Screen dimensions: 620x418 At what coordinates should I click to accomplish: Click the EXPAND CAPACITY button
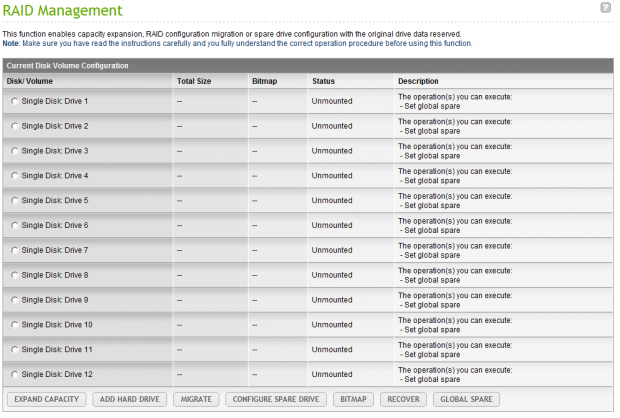coord(47,399)
